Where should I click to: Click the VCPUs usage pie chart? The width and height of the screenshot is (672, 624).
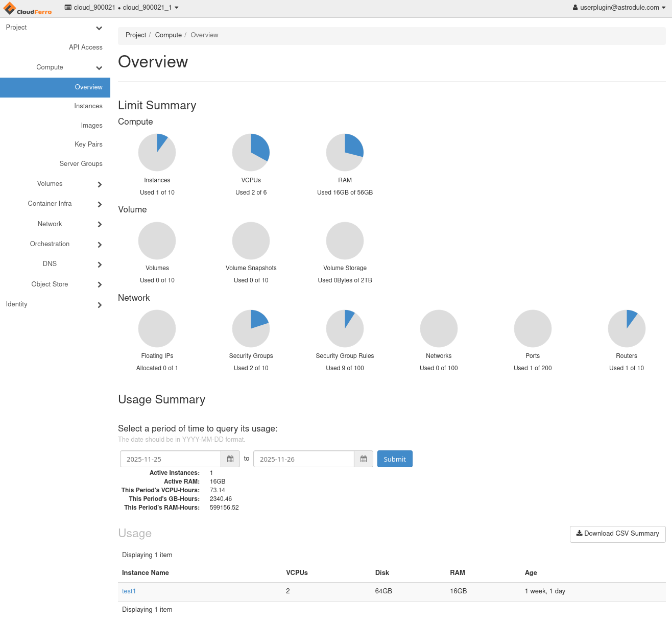[x=251, y=152]
